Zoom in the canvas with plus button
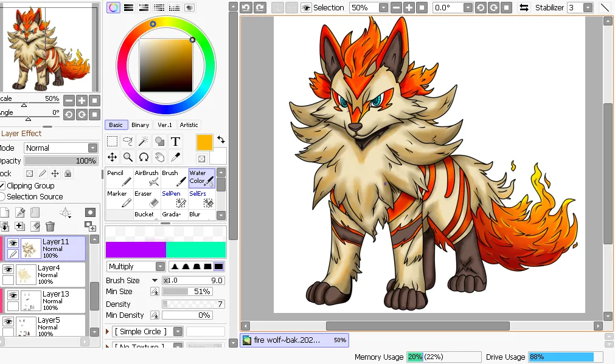The height and width of the screenshot is (364, 615). (x=409, y=7)
